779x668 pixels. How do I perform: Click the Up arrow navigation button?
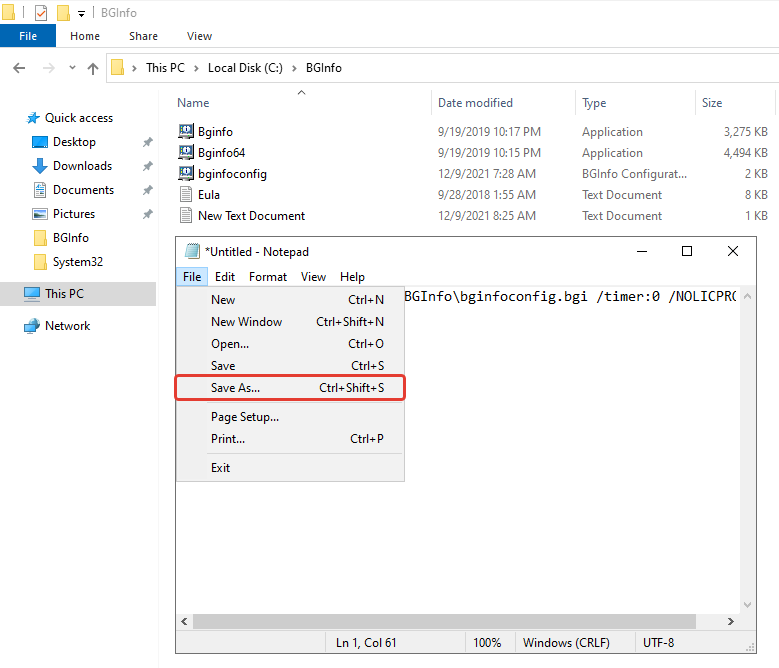pyautogui.click(x=93, y=68)
